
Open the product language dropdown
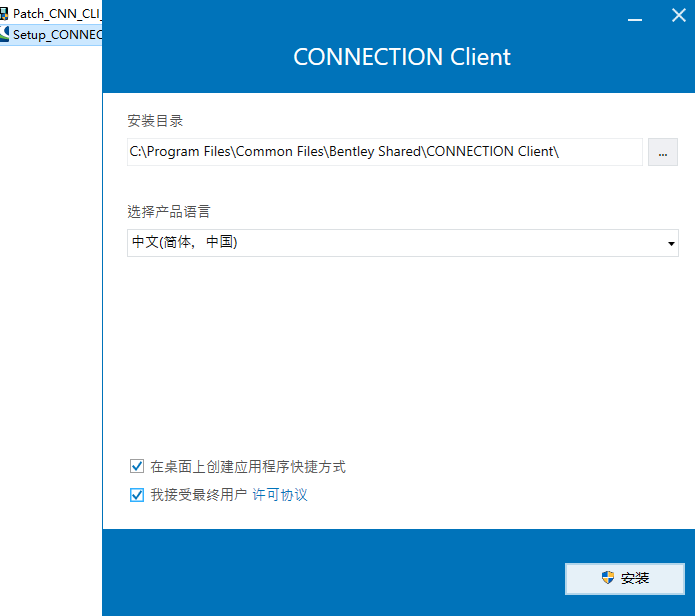pos(402,243)
